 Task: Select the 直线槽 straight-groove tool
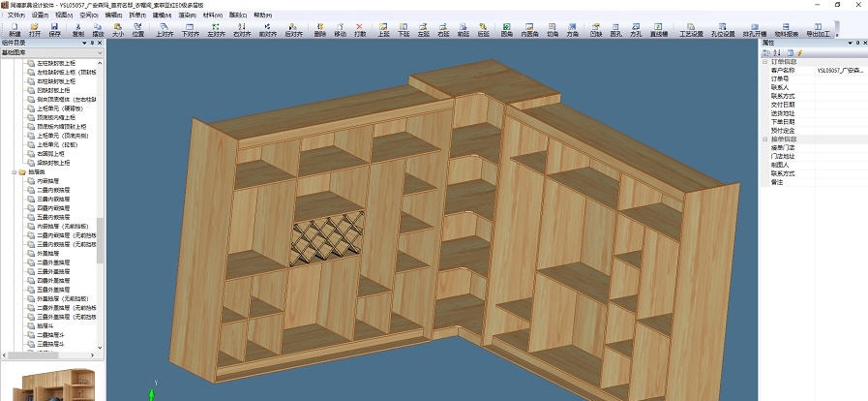(659, 29)
